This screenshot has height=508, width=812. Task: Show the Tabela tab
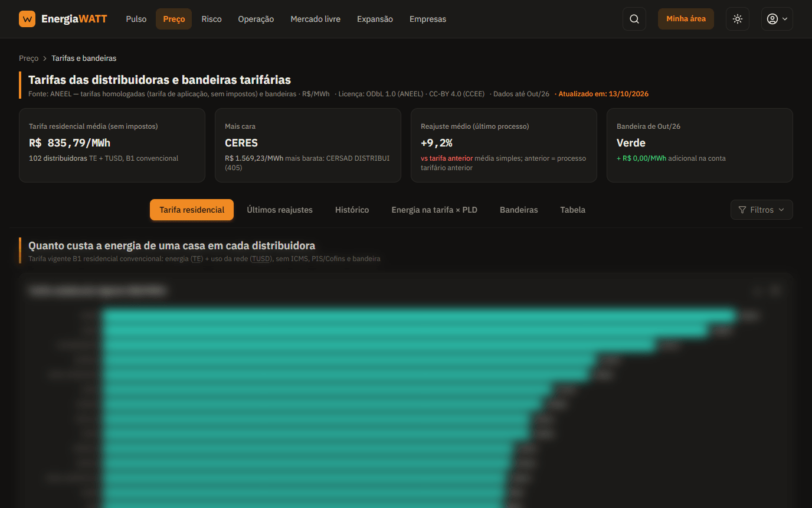click(x=573, y=210)
